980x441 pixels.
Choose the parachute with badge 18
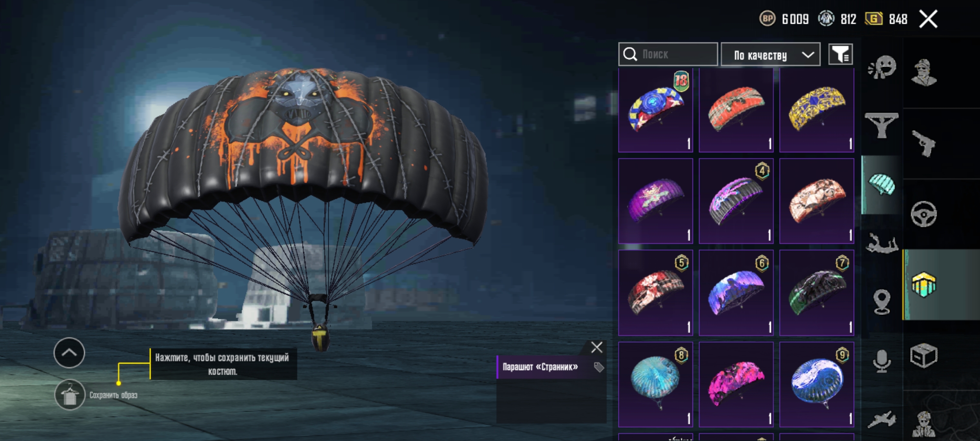655,110
